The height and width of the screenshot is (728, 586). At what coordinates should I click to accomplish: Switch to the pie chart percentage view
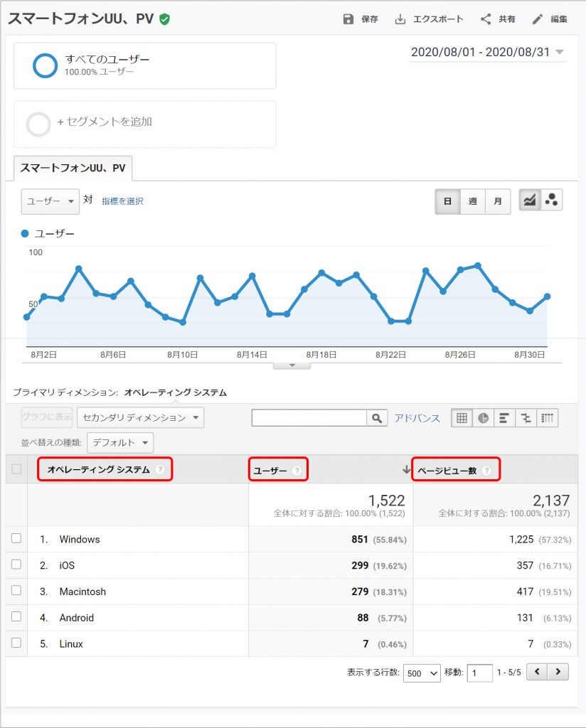pyautogui.click(x=484, y=418)
